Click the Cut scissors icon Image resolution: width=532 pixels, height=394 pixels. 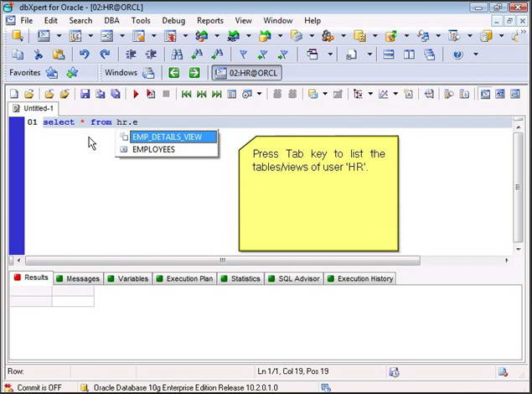point(38,54)
